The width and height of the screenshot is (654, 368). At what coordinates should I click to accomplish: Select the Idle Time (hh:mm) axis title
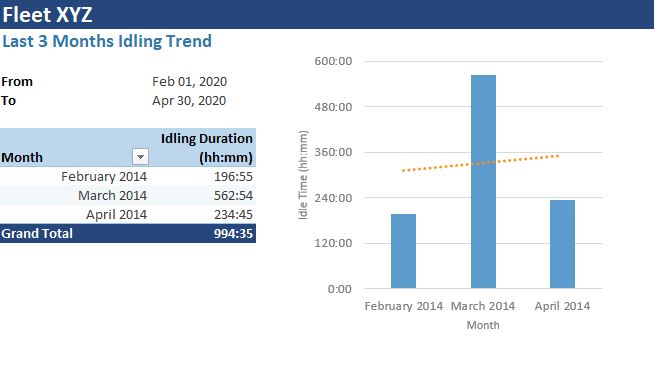[x=303, y=175]
